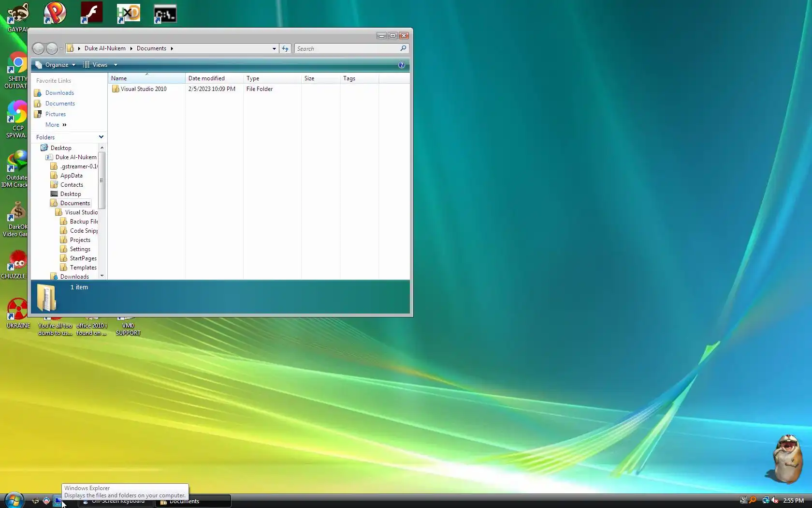Screen dimensions: 812x508
Task: Expand the arrow before Duke Al-Nukem in breadcrumb
Action: [x=79, y=48]
